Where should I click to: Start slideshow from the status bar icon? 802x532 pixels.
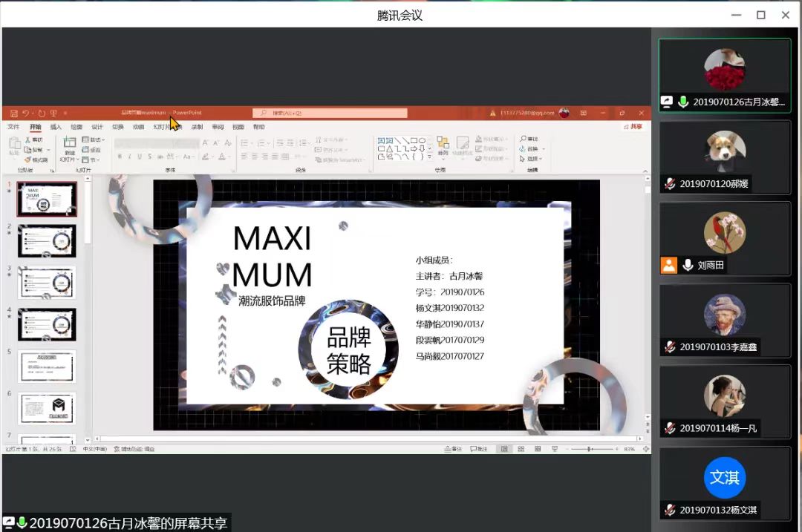point(555,448)
